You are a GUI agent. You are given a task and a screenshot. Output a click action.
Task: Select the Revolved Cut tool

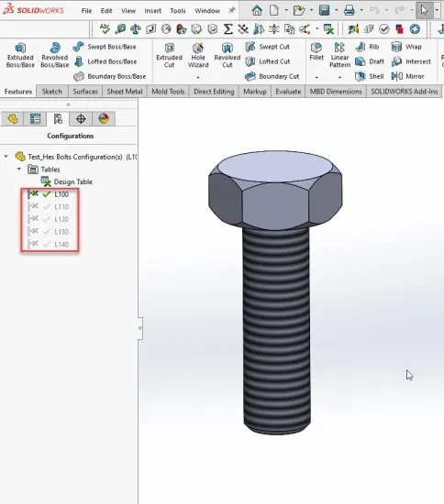(x=228, y=55)
